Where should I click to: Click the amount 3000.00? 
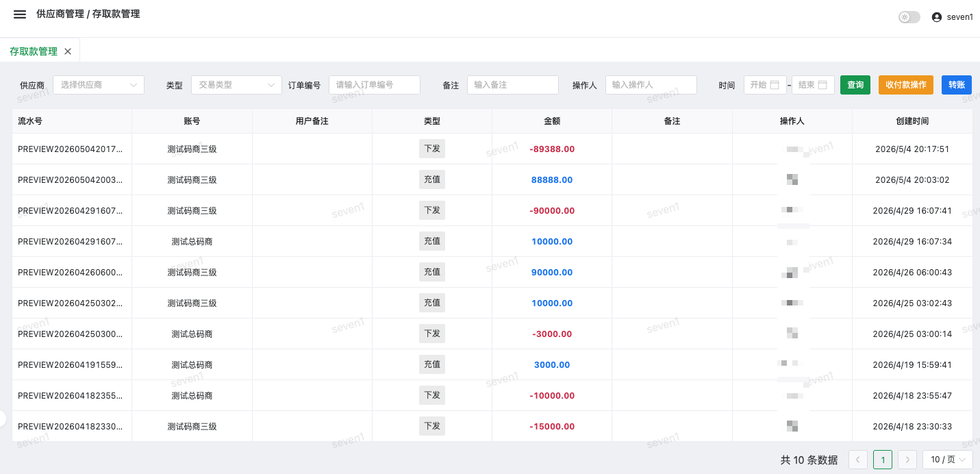pyautogui.click(x=552, y=365)
